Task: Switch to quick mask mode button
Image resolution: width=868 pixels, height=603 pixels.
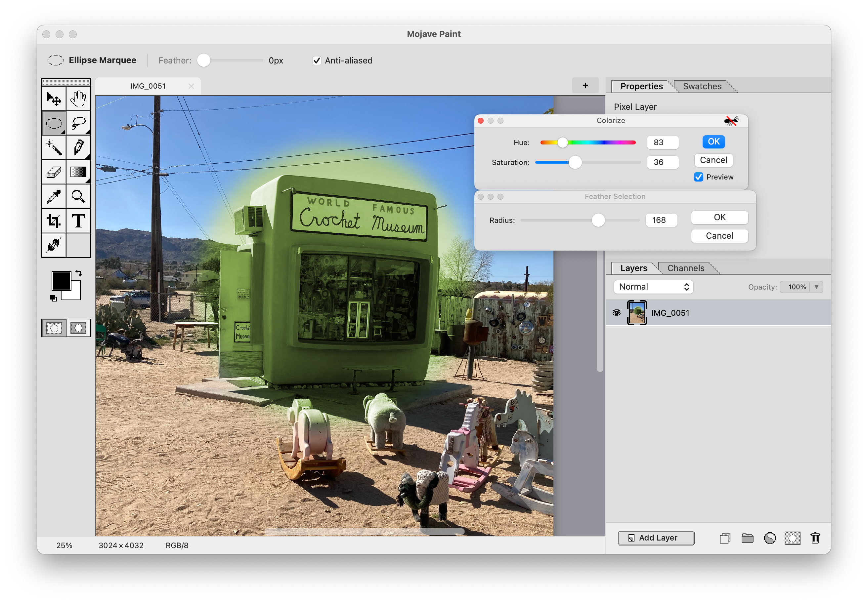Action: (78, 328)
